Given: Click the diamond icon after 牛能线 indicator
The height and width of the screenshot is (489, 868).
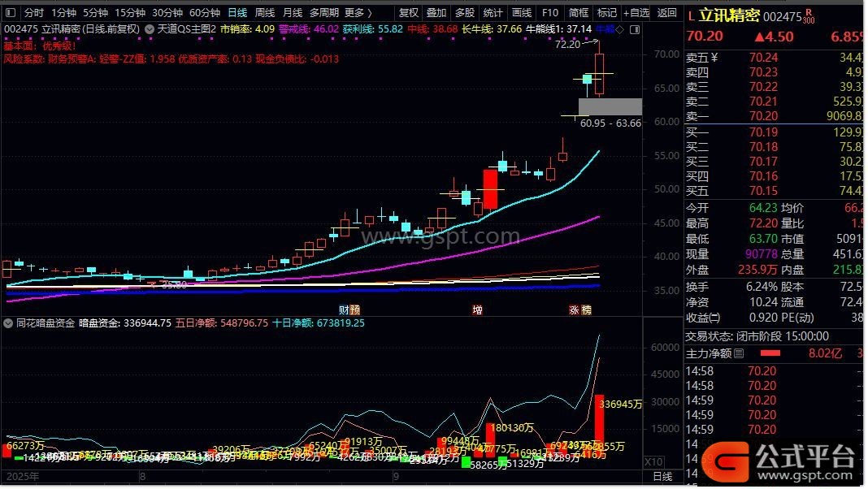Looking at the screenshot, I should tap(620, 29).
